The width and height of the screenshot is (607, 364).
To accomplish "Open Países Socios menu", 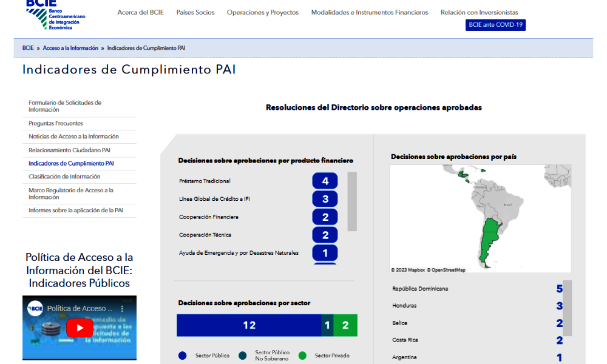I will [x=195, y=12].
